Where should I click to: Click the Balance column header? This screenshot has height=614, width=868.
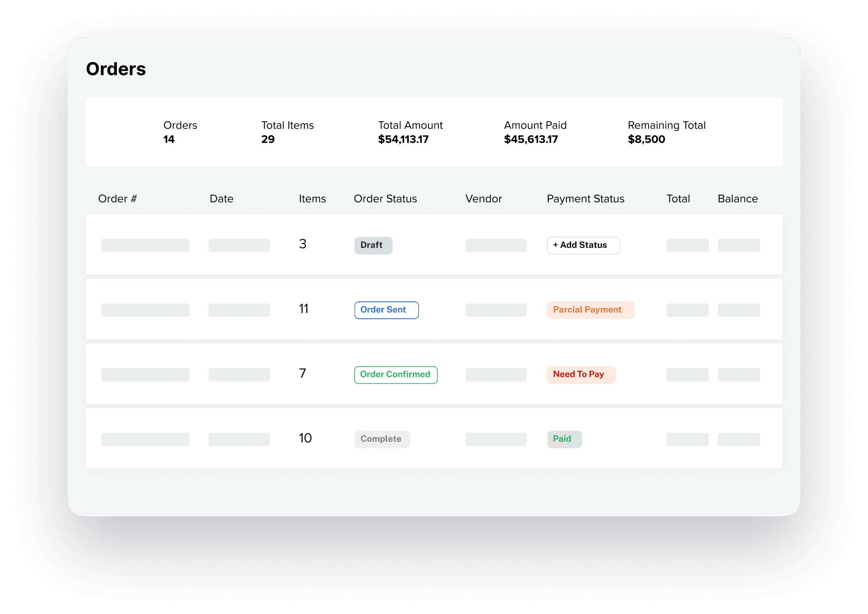tap(737, 199)
